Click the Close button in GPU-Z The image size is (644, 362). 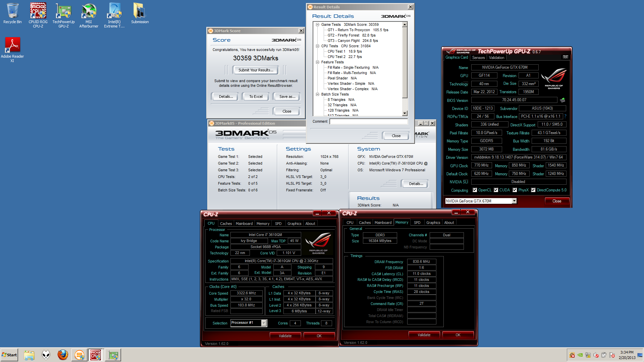pos(557,201)
